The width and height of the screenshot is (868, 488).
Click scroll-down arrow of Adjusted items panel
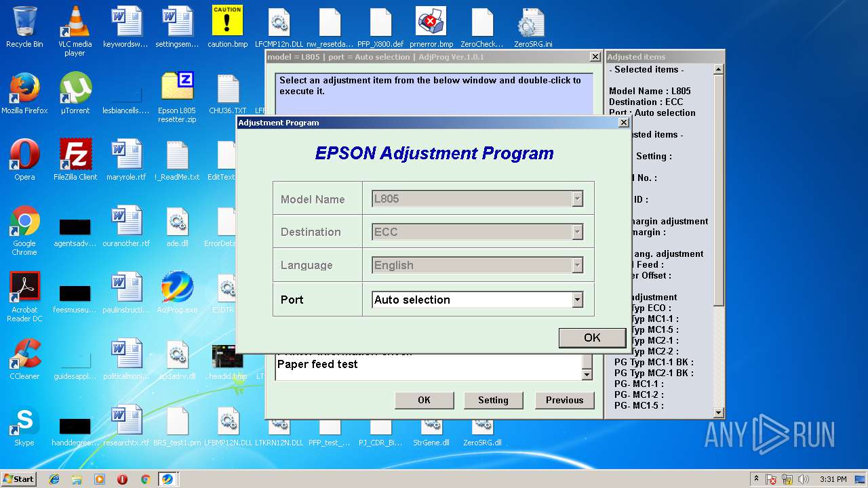point(719,412)
